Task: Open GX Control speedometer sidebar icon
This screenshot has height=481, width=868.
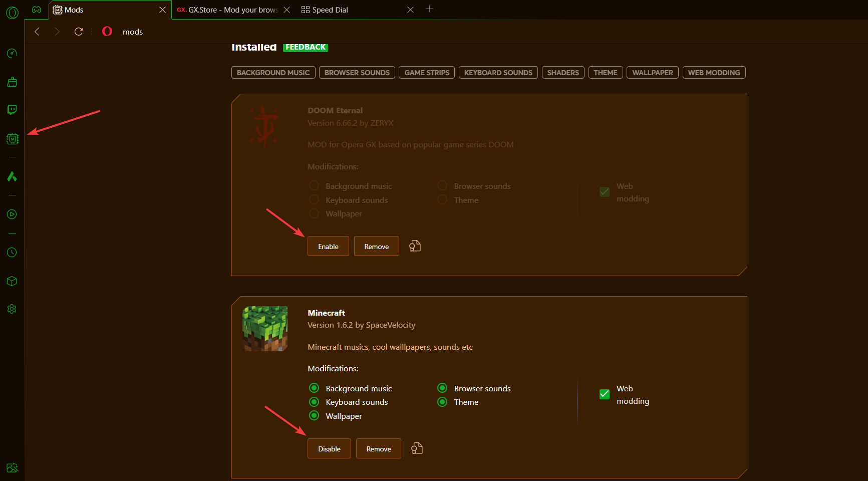Action: pyautogui.click(x=12, y=53)
